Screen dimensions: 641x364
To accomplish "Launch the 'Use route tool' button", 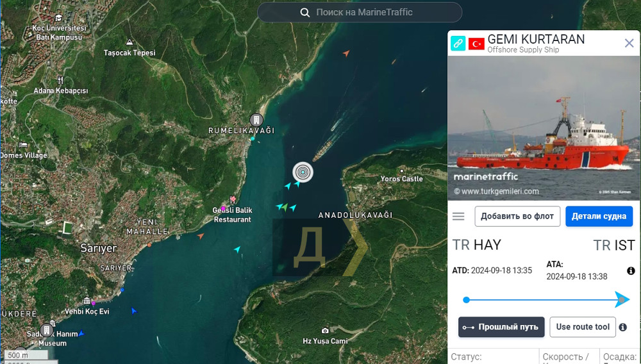I will coord(582,327).
